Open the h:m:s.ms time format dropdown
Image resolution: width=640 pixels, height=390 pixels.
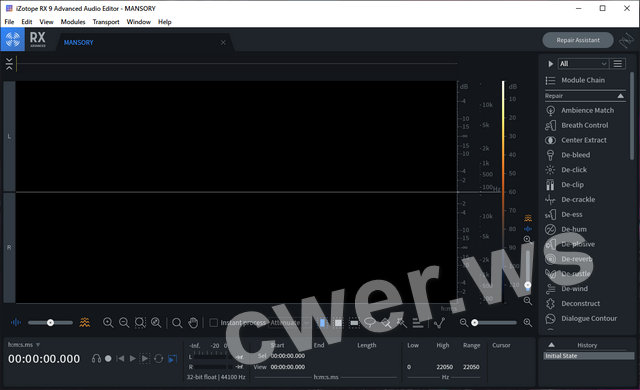click(24, 345)
